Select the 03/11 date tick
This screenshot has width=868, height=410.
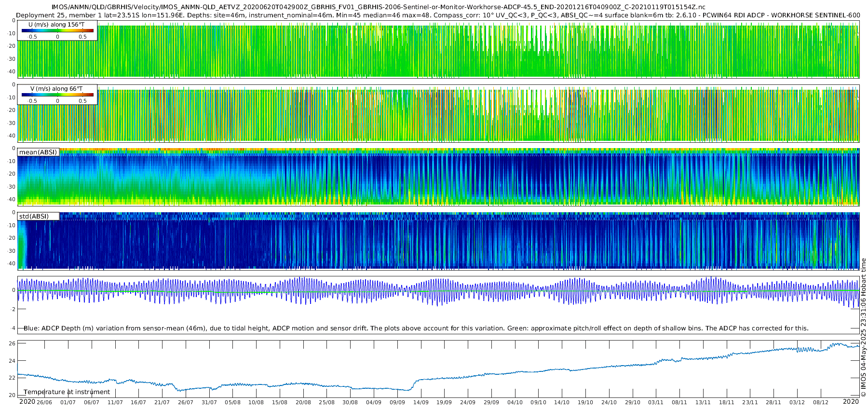pos(656,402)
